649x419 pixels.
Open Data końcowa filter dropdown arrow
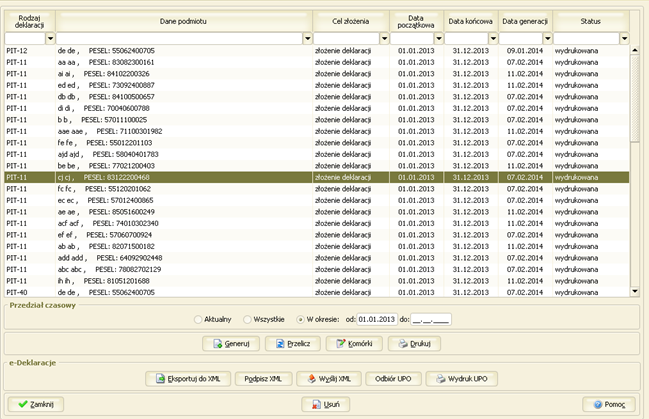[x=493, y=39]
